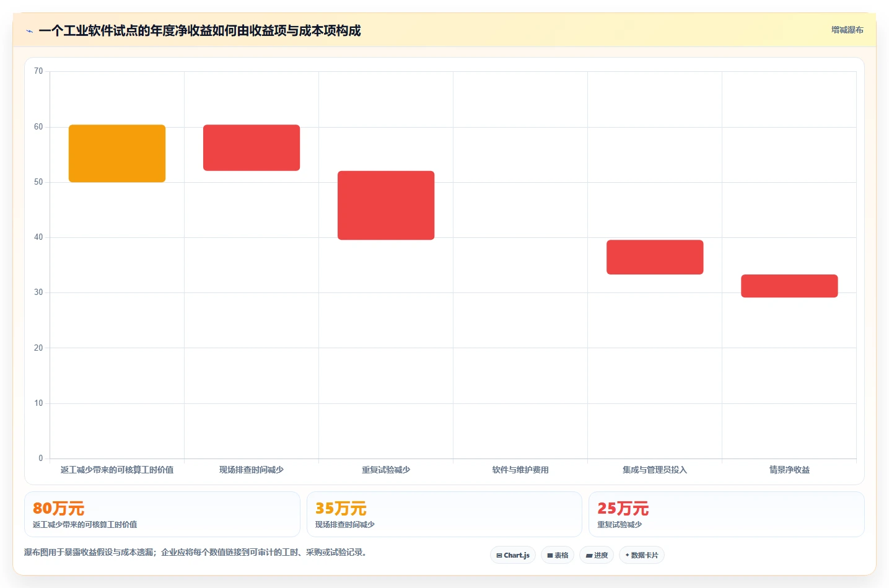
Task: Click the lightning icon beside the title
Action: [x=29, y=31]
